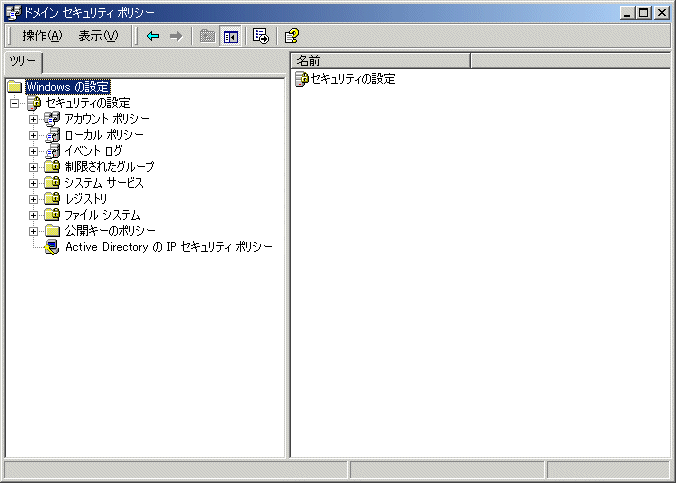Click the 名前 column header

point(380,61)
